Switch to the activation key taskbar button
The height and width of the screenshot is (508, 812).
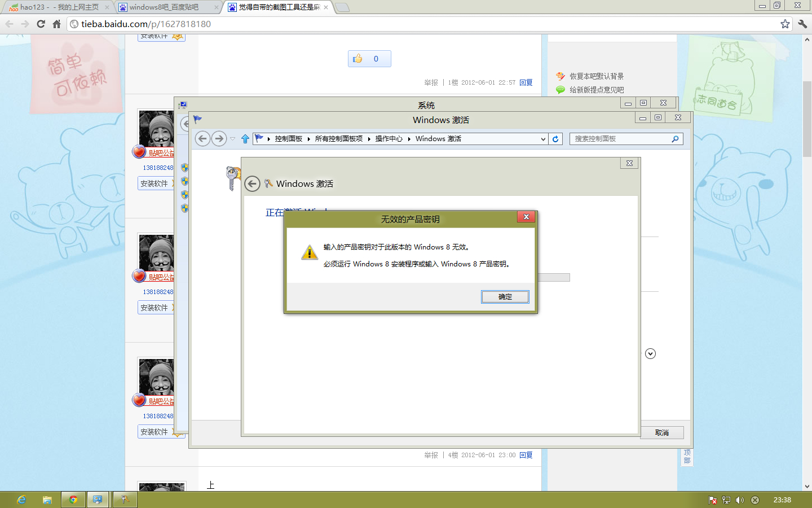click(125, 500)
